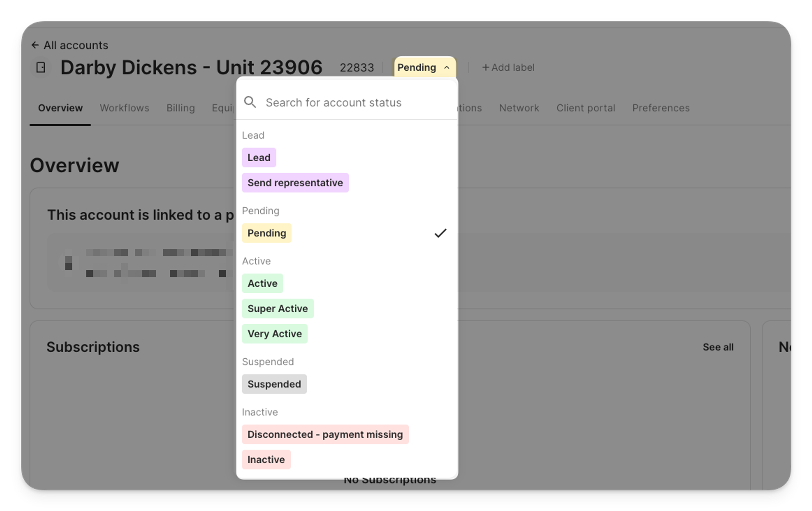Screen dimensions: 812x511
Task: Set status to Suspended
Action: tap(274, 384)
